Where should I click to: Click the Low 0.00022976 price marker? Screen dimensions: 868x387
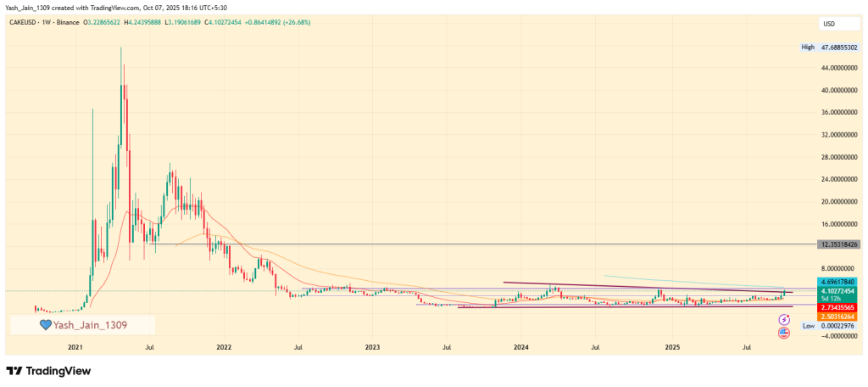pos(831,326)
